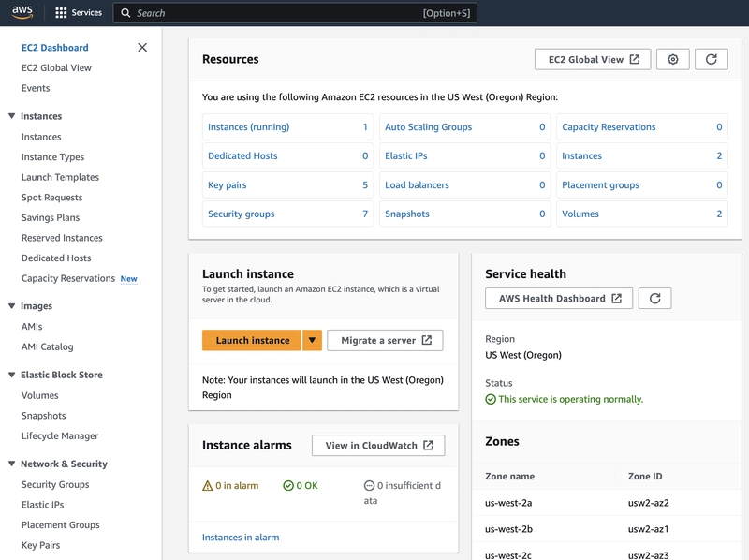Open Events in sidebar

click(x=36, y=88)
